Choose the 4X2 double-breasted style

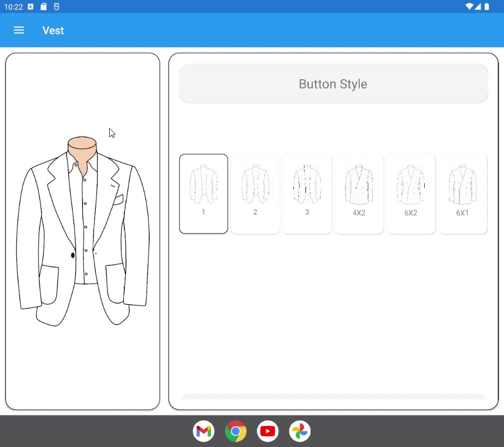tap(359, 193)
